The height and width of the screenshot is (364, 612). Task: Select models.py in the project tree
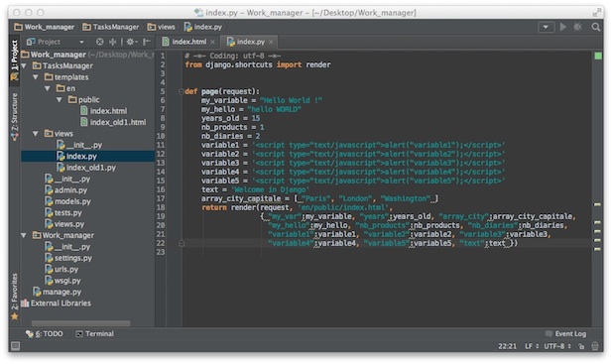click(67, 201)
